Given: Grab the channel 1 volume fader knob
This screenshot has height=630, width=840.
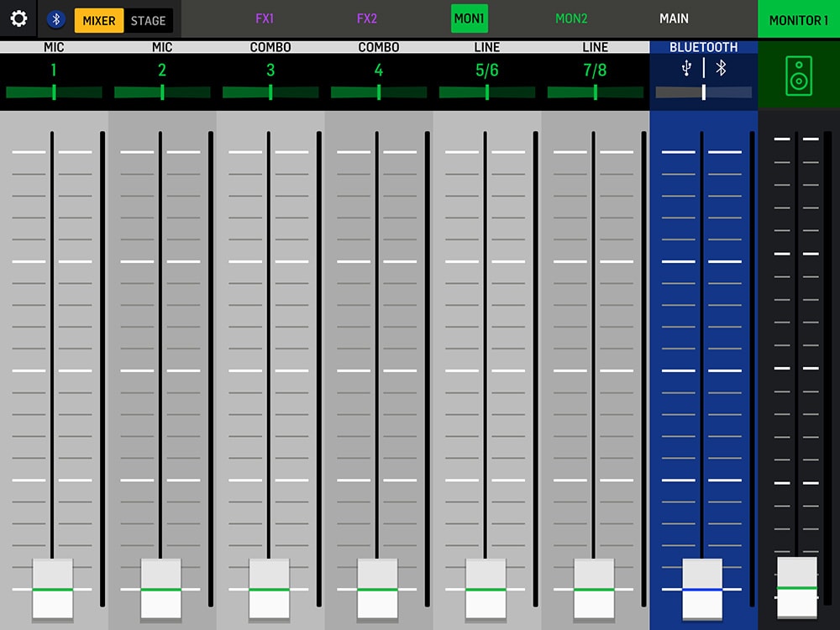Looking at the screenshot, I should pos(52,590).
